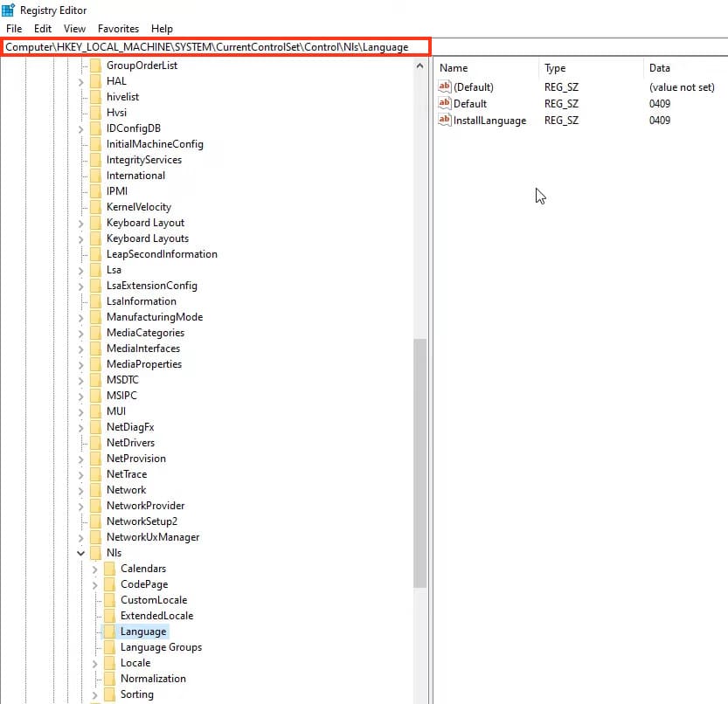The height and width of the screenshot is (704, 728).
Task: Select the InitialMachineConfig key
Action: click(155, 144)
